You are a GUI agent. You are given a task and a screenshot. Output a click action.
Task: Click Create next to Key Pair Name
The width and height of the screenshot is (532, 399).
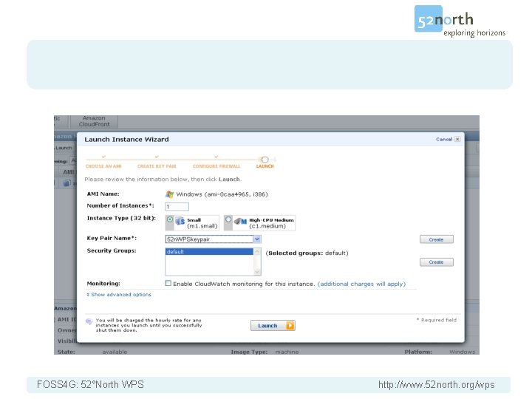coord(437,239)
